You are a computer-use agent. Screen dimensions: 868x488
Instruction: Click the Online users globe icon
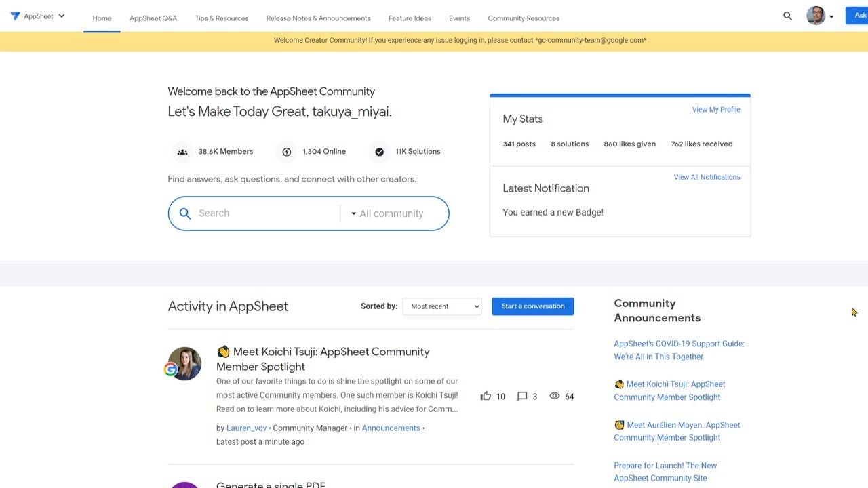[x=286, y=151]
